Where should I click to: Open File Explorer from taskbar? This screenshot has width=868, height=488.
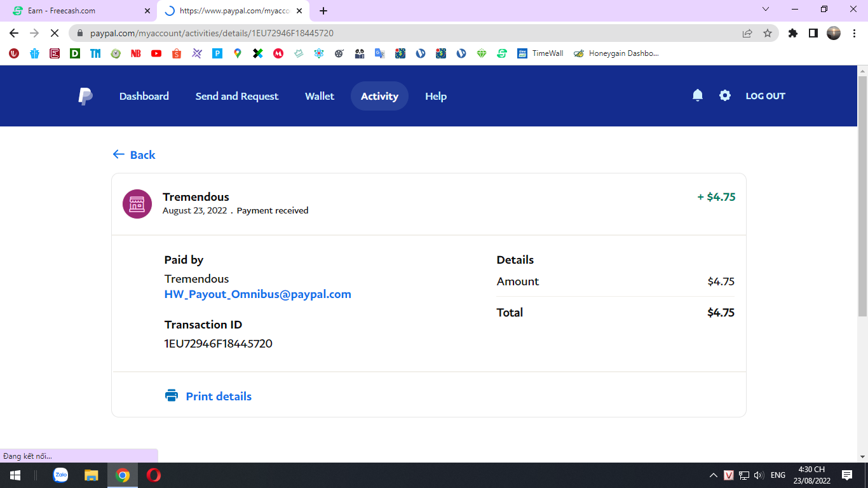pyautogui.click(x=92, y=475)
